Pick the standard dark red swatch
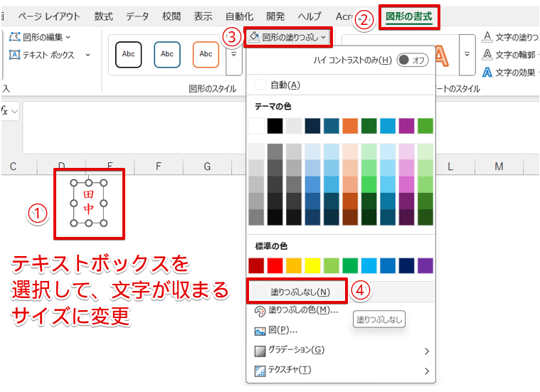 pos(256,265)
